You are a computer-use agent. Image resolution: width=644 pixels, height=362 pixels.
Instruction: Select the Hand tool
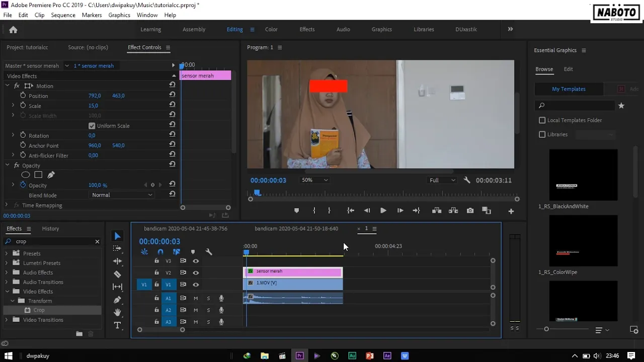click(117, 312)
